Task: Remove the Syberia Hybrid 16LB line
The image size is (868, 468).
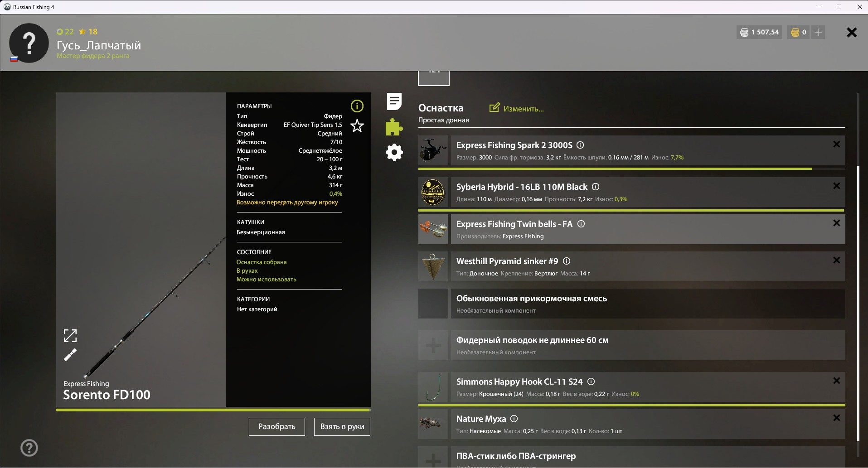Action: tap(837, 186)
